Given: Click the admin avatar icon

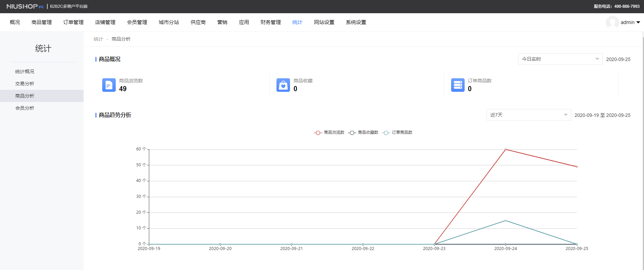Looking at the screenshot, I should 612,22.
